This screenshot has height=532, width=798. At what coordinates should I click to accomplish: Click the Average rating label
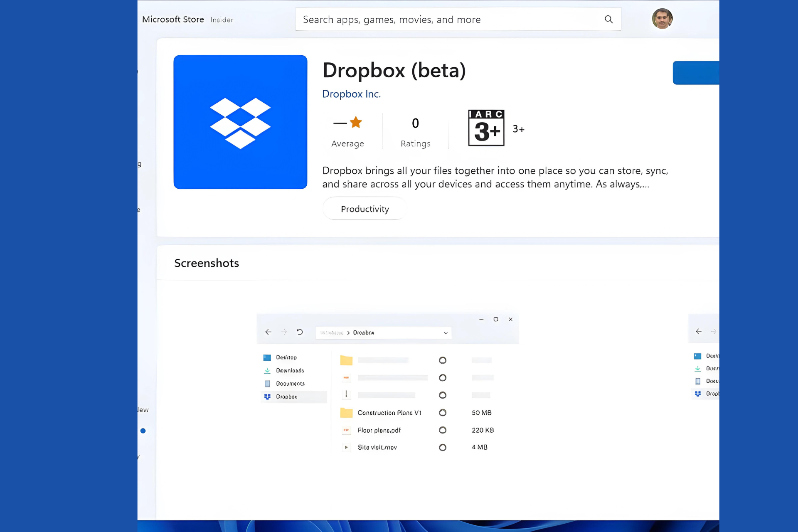pyautogui.click(x=348, y=144)
